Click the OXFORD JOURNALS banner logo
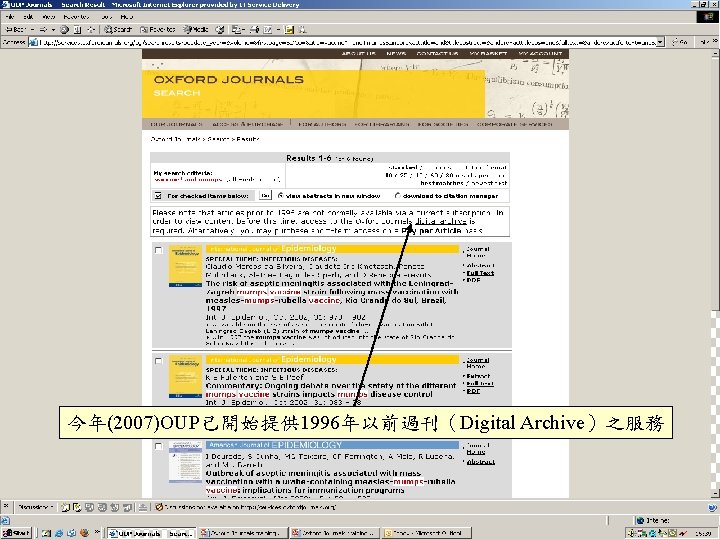The width and height of the screenshot is (720, 540). click(x=229, y=79)
